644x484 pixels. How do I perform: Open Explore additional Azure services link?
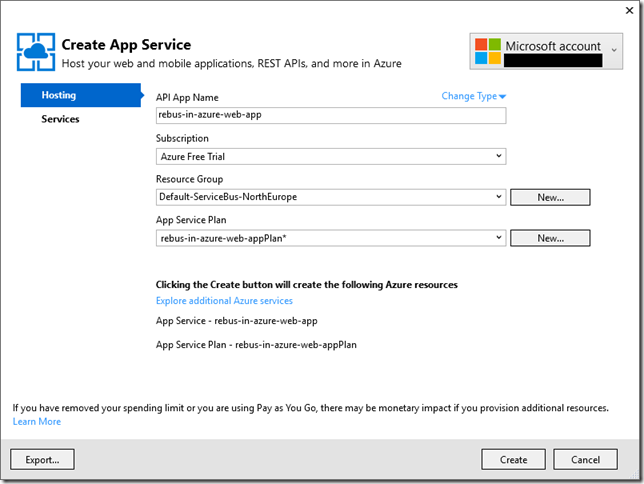224,301
